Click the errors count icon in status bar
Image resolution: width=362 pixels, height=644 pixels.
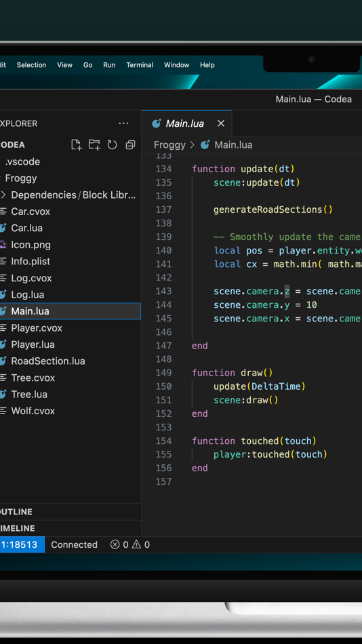pos(115,544)
